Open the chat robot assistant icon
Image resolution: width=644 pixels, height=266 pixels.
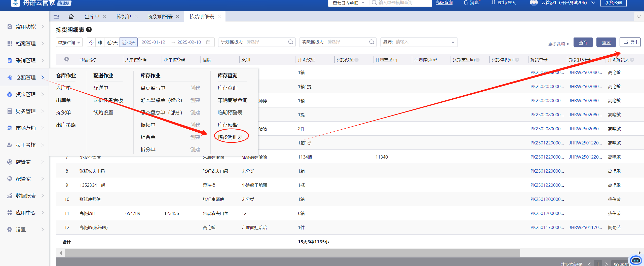tap(636, 260)
